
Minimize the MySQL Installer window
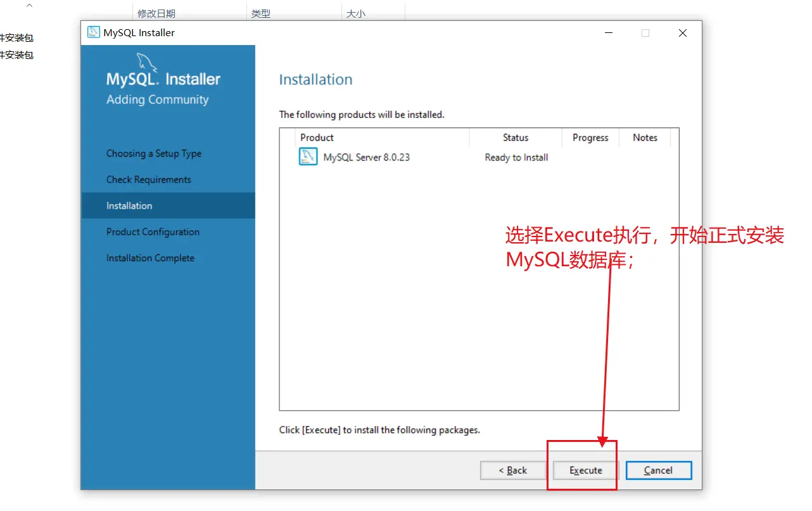(x=608, y=33)
